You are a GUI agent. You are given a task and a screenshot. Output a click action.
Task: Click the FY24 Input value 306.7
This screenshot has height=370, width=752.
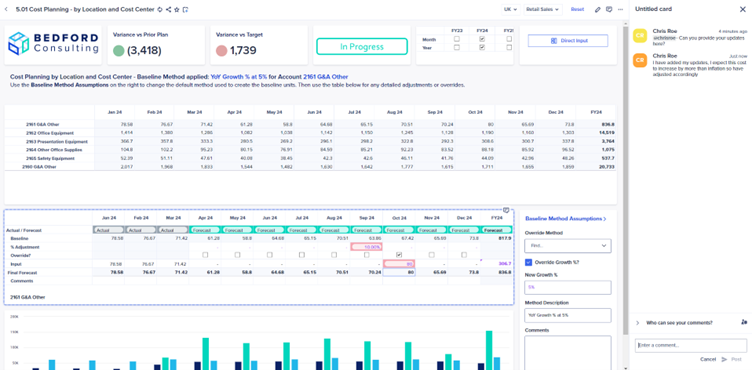click(x=505, y=263)
